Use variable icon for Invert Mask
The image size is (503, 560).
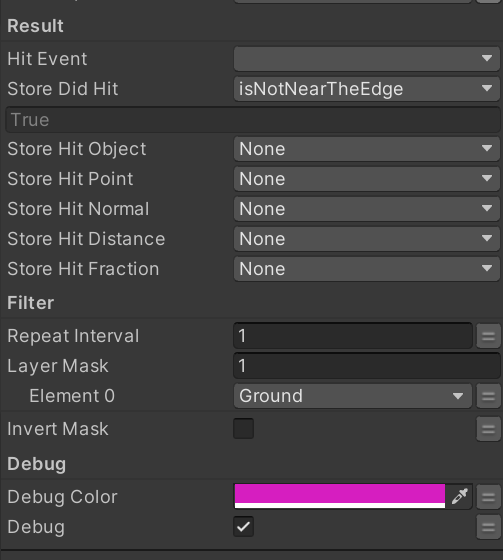click(x=488, y=429)
